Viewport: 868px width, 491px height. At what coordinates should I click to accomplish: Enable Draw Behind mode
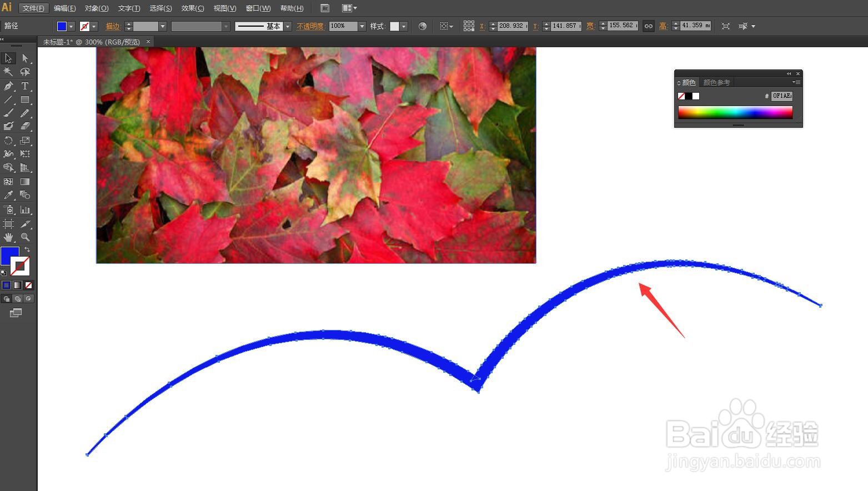(18, 299)
